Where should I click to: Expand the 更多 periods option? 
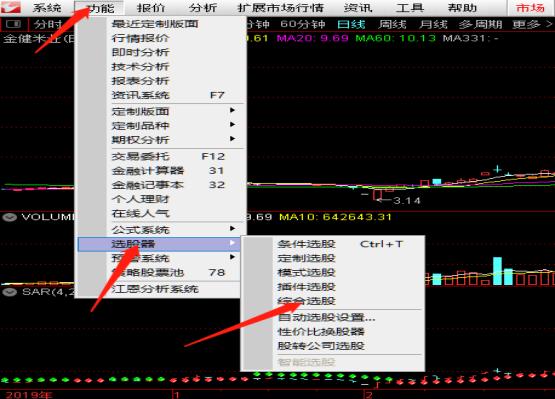[532, 24]
